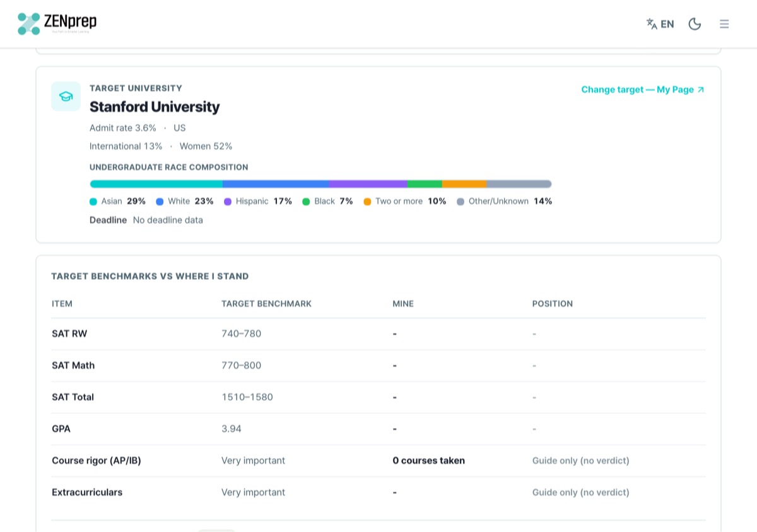Click Change target — My Page link
The height and width of the screenshot is (532, 757).
[642, 90]
